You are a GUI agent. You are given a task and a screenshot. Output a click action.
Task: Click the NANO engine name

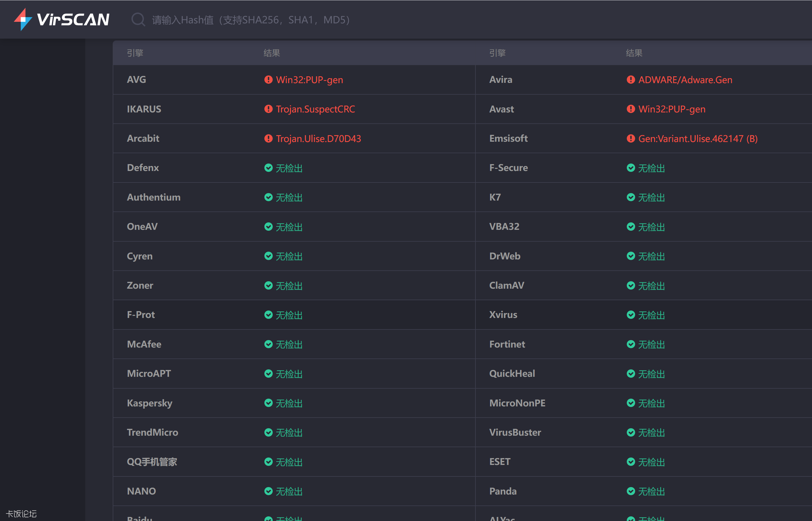pos(141,491)
